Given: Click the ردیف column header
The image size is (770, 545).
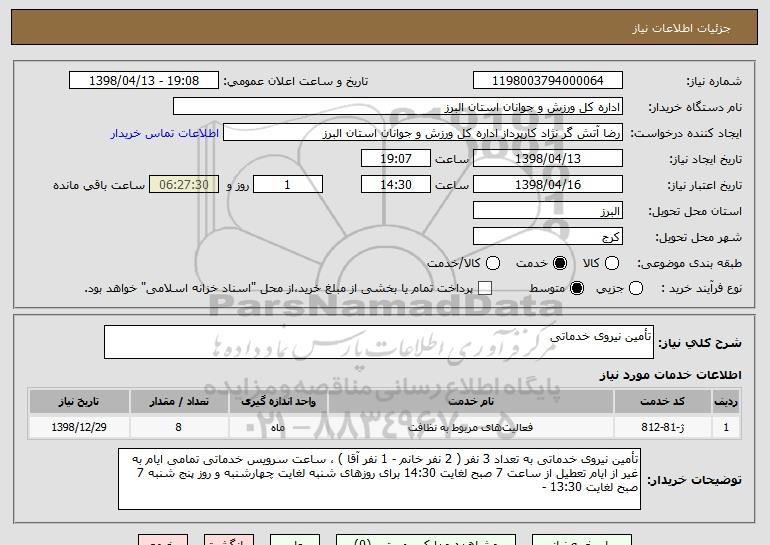Looking at the screenshot, I should [x=726, y=402].
